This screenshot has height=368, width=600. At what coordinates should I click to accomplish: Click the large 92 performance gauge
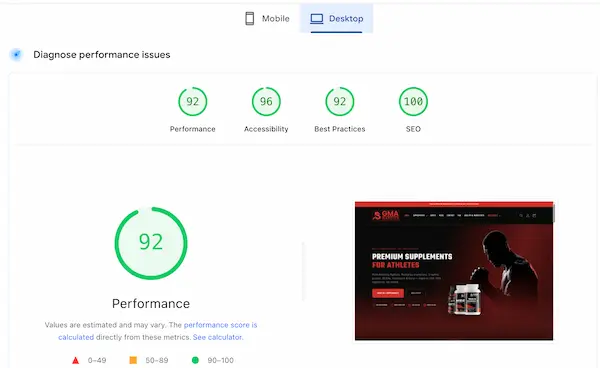151,243
